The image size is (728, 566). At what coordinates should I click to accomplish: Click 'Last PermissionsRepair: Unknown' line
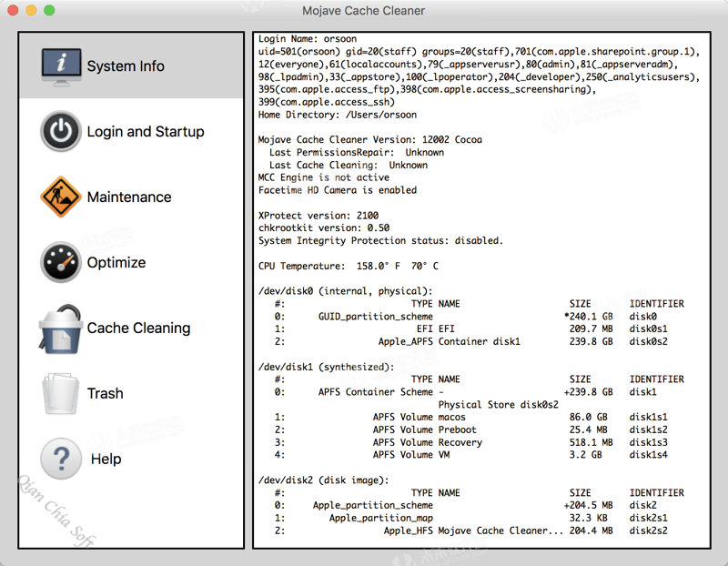[356, 152]
